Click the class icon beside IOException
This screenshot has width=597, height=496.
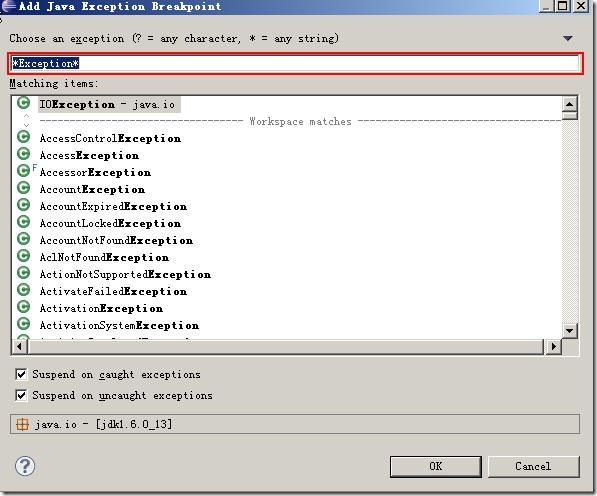pyautogui.click(x=24, y=103)
